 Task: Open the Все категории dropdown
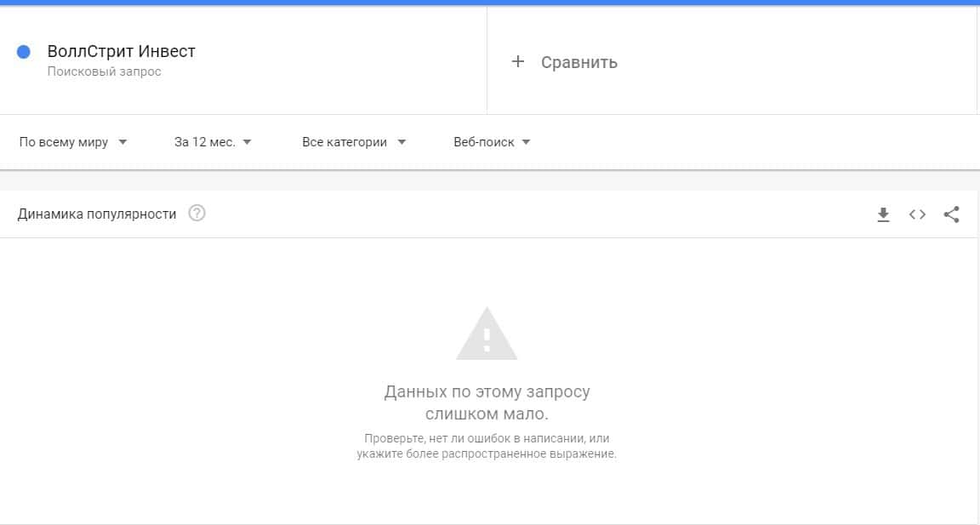point(353,142)
